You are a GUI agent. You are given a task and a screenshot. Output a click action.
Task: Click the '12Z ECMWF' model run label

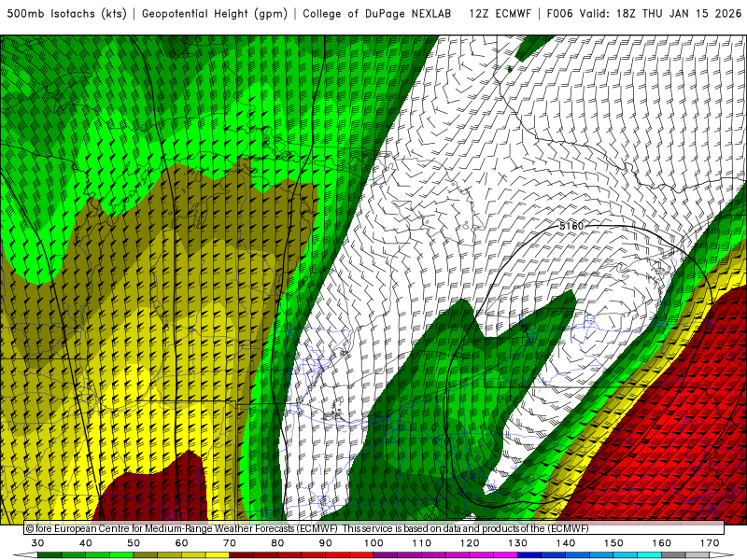point(500,14)
